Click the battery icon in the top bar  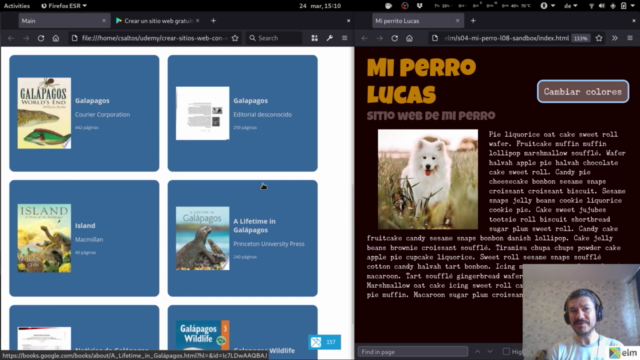click(624, 6)
